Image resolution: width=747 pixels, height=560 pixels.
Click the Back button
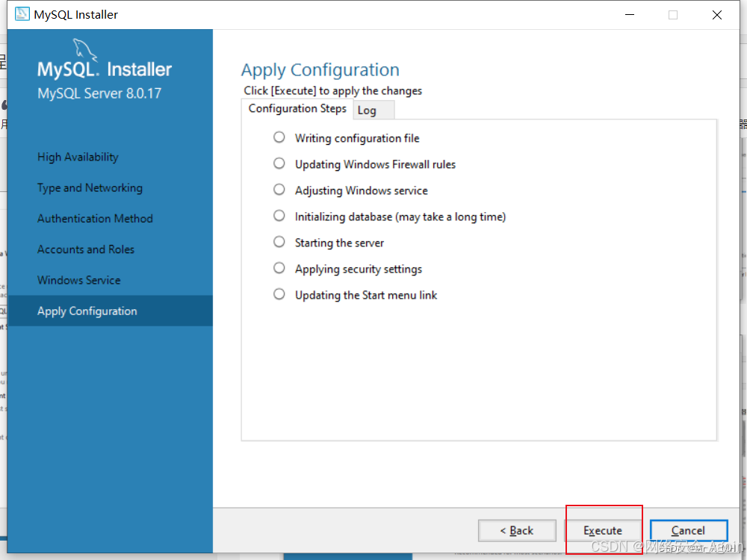pyautogui.click(x=517, y=530)
